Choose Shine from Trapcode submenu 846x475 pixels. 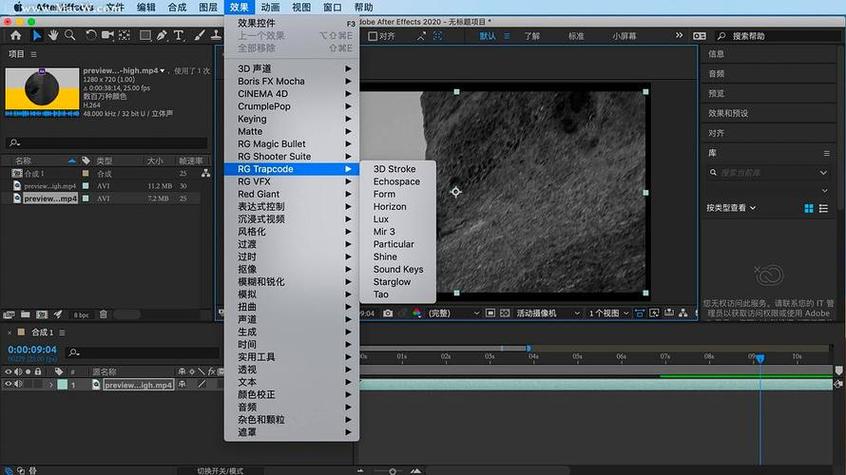pos(385,256)
